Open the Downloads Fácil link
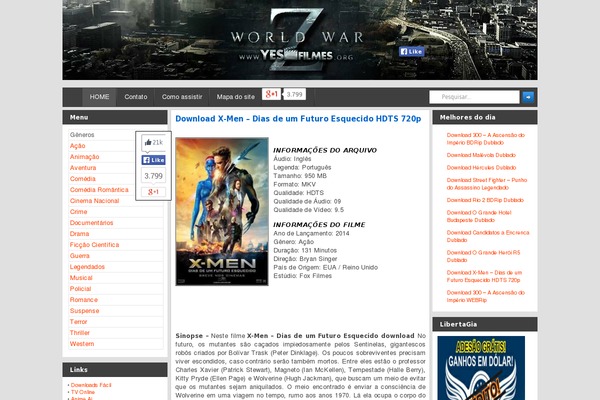The image size is (600, 400). click(91, 385)
